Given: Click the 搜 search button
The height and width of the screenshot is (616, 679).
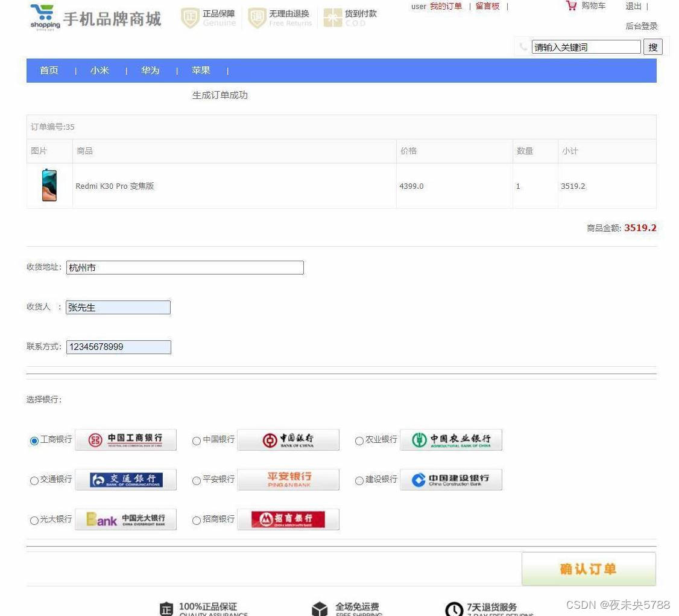Looking at the screenshot, I should pos(652,47).
